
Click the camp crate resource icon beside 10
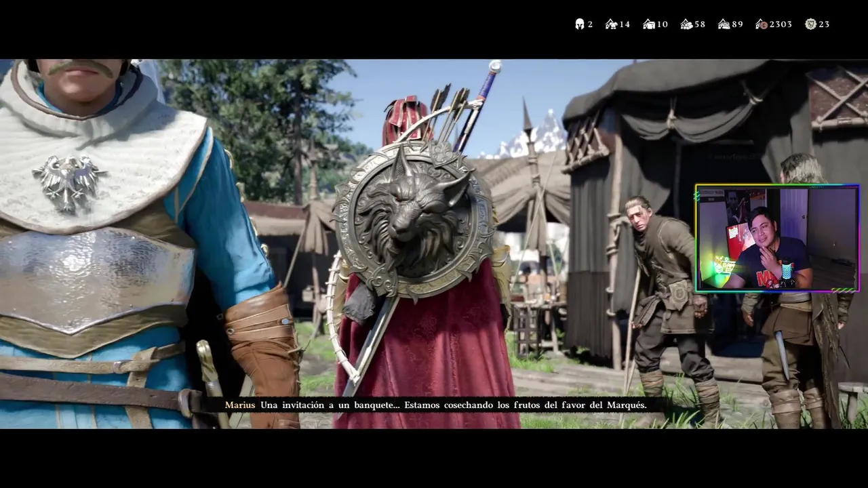coord(649,24)
